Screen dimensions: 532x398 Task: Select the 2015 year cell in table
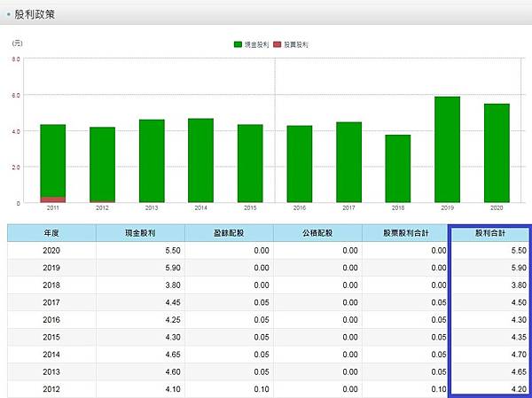click(51, 337)
